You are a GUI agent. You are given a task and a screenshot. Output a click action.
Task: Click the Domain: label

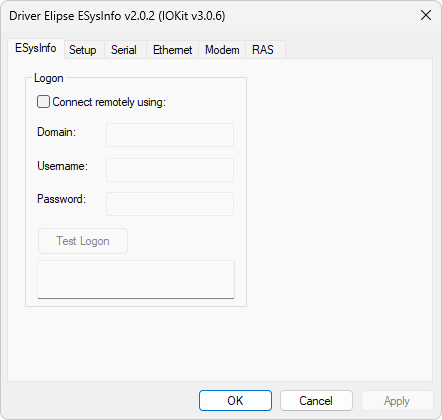tap(56, 132)
